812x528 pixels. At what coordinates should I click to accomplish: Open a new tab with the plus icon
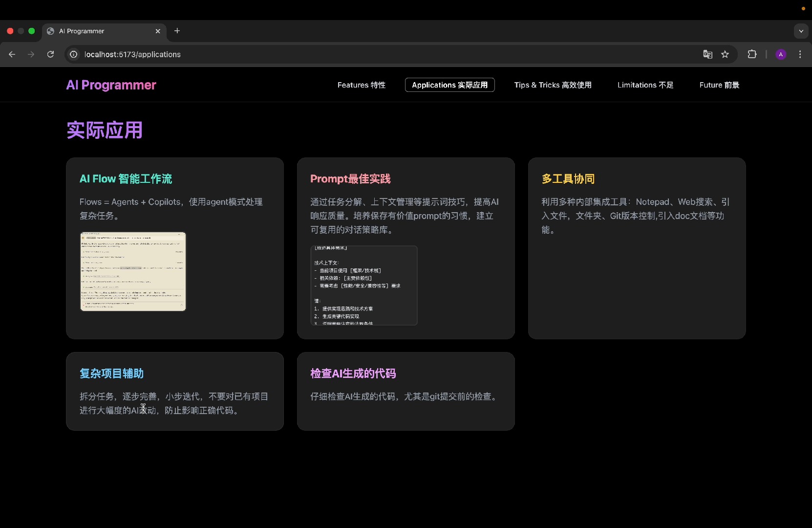tap(177, 31)
